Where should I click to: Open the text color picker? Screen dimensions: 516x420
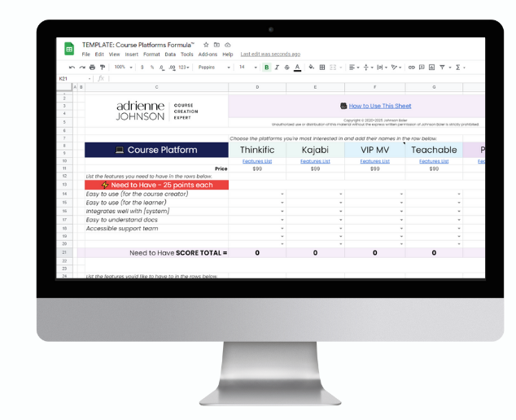click(x=298, y=68)
